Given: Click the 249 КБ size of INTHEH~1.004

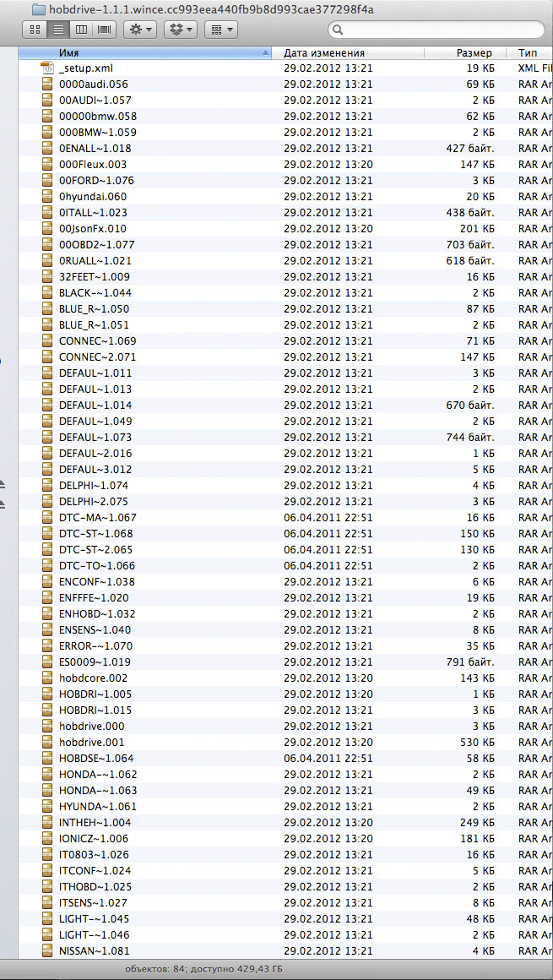Looking at the screenshot, I should (x=477, y=823).
